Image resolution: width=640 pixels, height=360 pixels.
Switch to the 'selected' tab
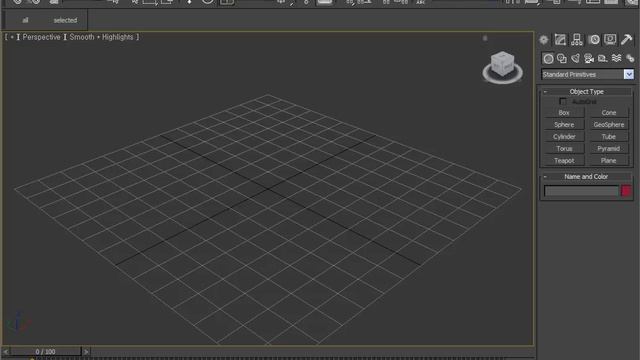[x=65, y=20]
